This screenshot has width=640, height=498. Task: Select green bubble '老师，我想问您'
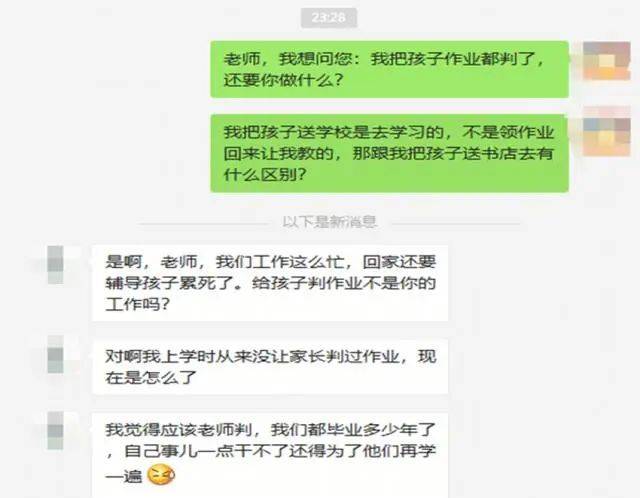[x=389, y=69]
